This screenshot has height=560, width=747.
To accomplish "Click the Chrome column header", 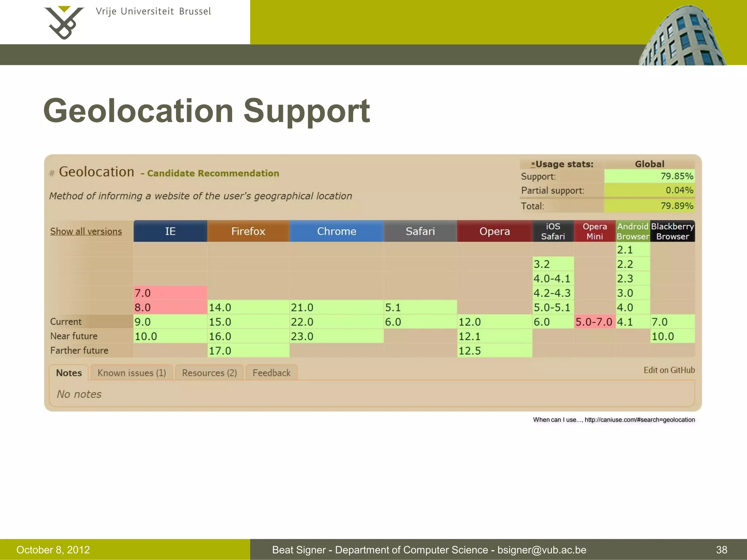I will 336,231.
